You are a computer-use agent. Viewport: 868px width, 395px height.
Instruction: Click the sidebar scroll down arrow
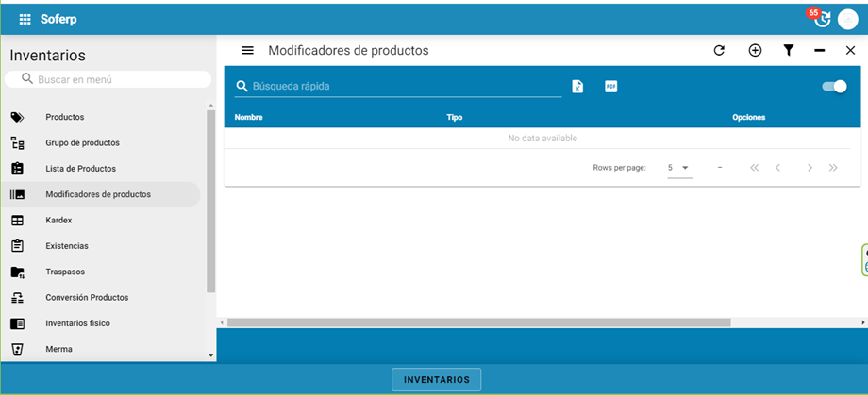click(210, 355)
